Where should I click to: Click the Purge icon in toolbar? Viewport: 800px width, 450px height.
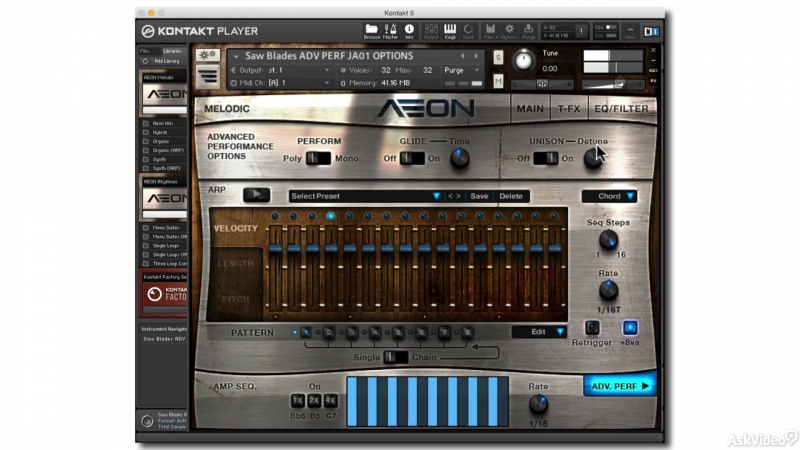[x=529, y=31]
